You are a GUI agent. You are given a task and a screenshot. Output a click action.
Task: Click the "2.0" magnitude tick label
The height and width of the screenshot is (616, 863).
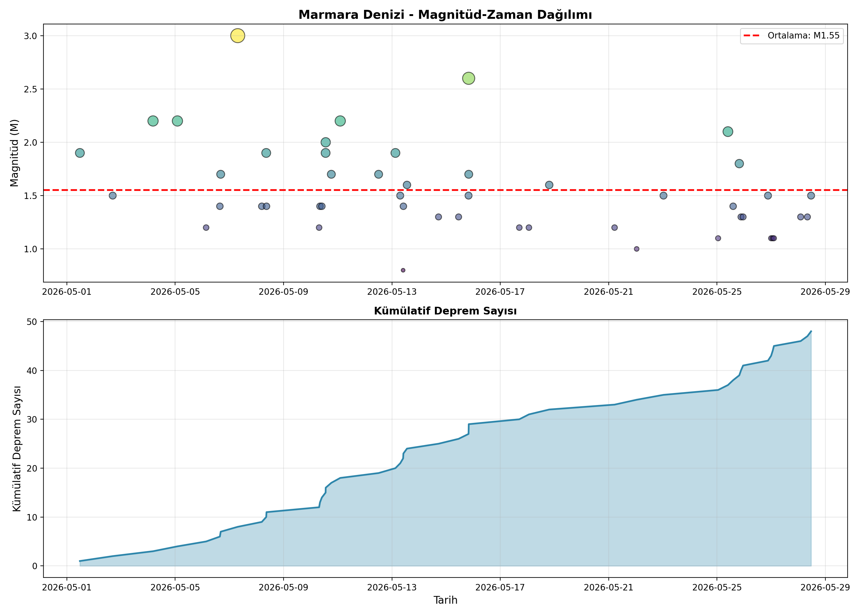31,143
